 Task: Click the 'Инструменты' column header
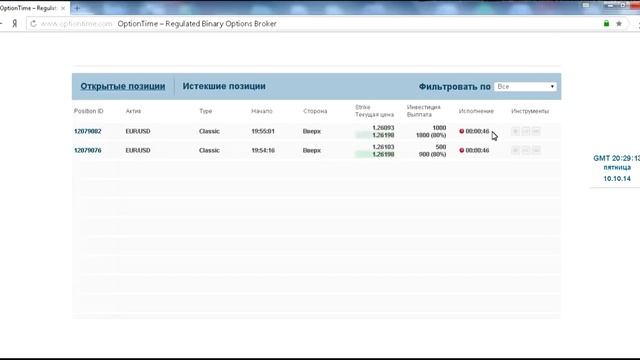click(530, 111)
